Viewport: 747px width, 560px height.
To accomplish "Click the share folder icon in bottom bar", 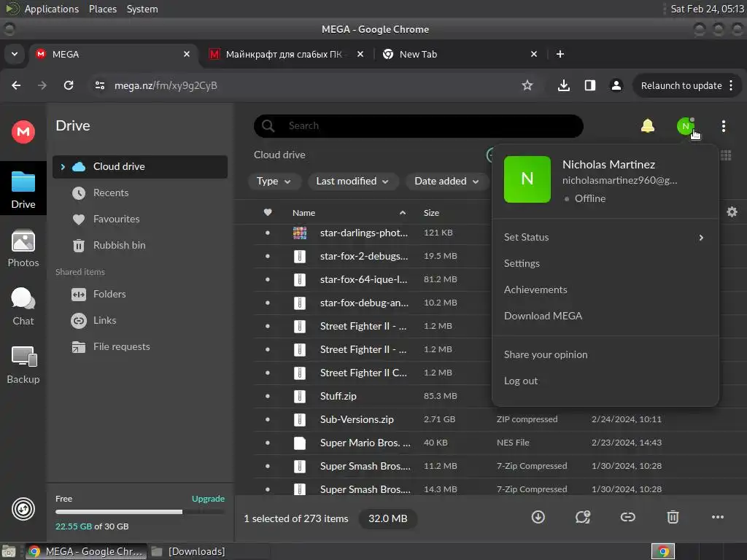I will (583, 517).
